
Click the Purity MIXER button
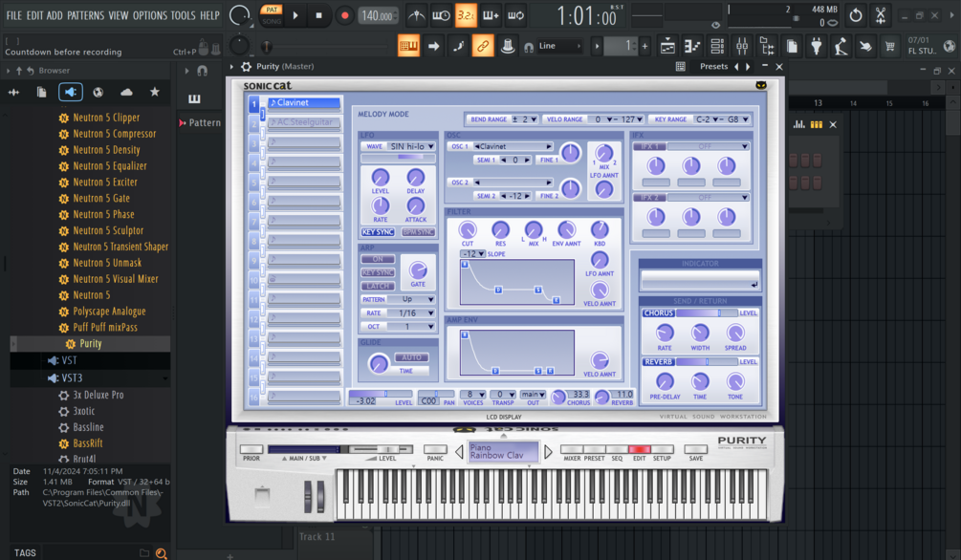pyautogui.click(x=571, y=450)
